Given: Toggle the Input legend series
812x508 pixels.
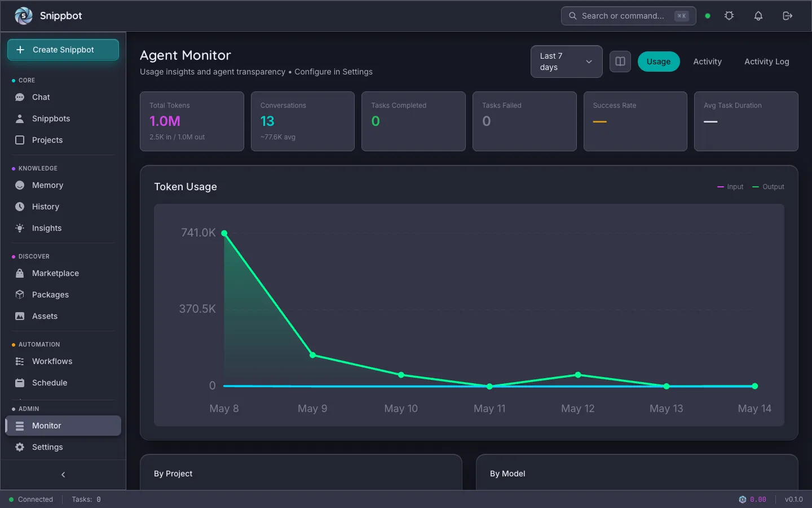Looking at the screenshot, I should point(730,187).
